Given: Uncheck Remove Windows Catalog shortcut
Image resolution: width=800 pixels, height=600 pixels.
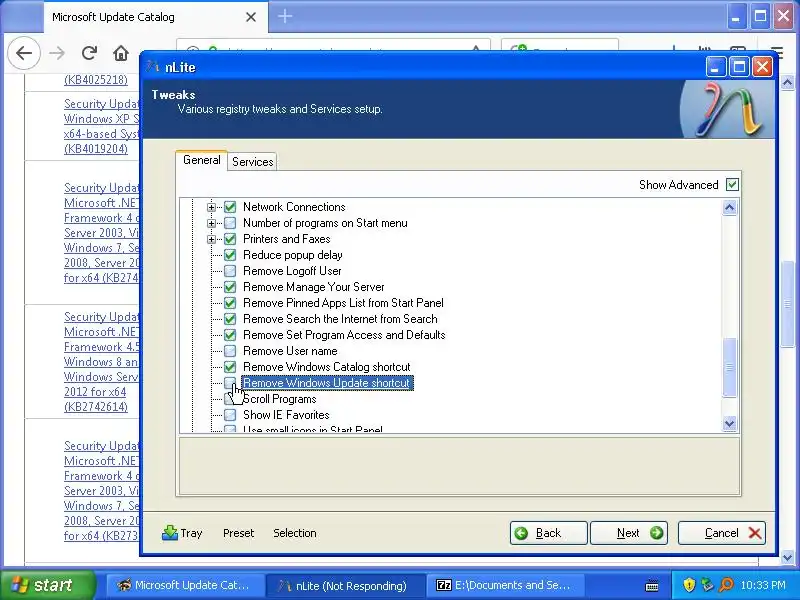Looking at the screenshot, I should pos(230,367).
